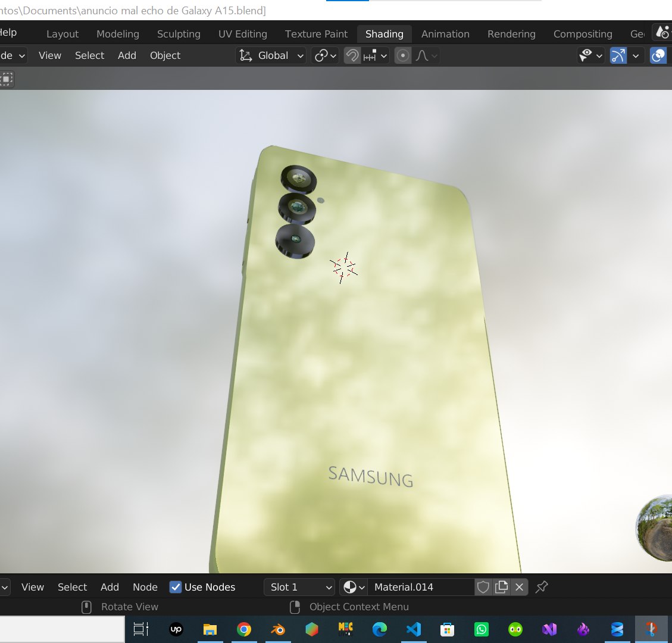Open the Snipping Tool taskbar icon
Viewport: 672px width, 643px height.
tap(651, 629)
